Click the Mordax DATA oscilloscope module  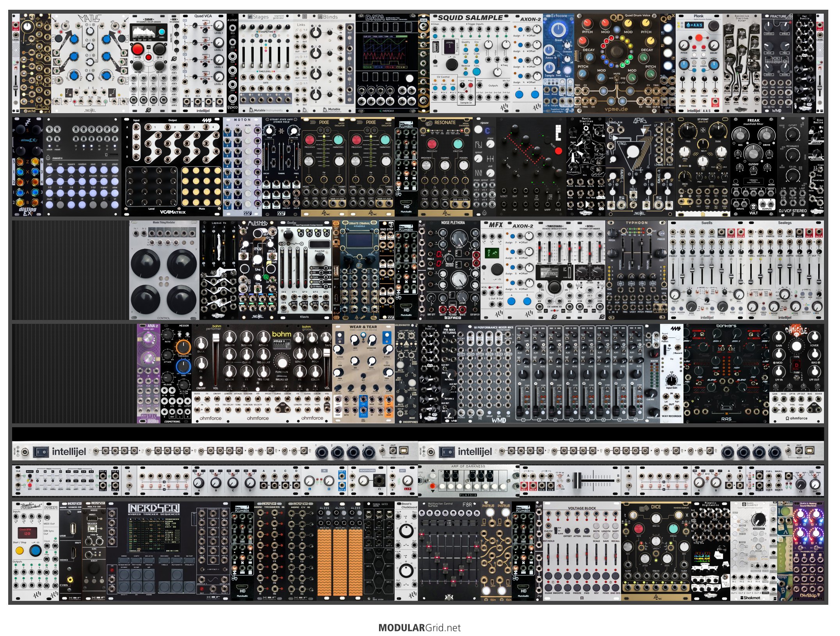coord(386,64)
